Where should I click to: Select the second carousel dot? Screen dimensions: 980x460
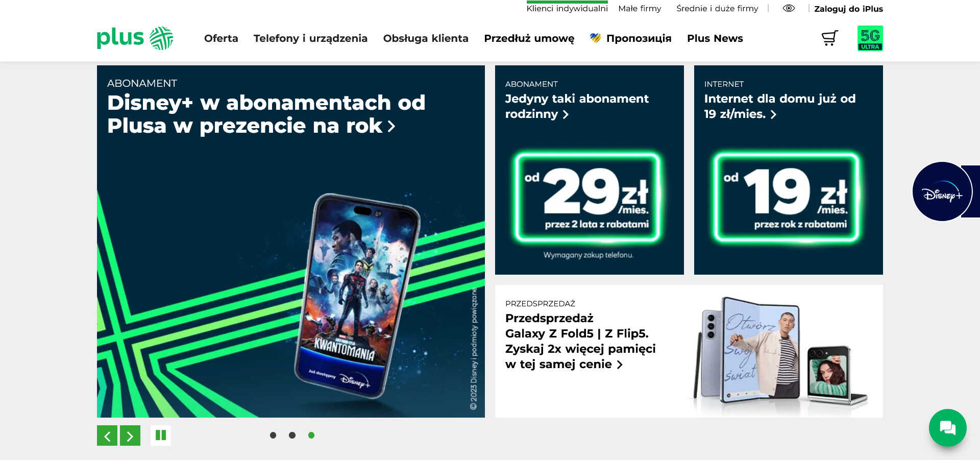click(x=292, y=435)
